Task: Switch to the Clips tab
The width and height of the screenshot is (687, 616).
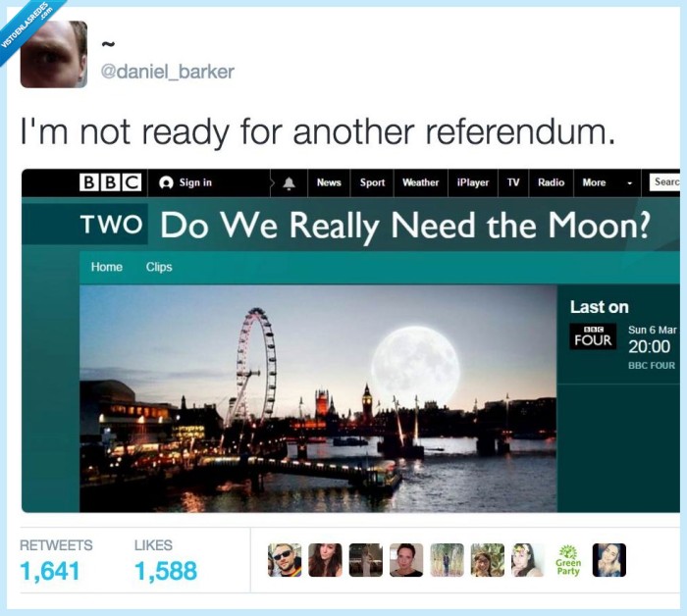Action: 159,267
